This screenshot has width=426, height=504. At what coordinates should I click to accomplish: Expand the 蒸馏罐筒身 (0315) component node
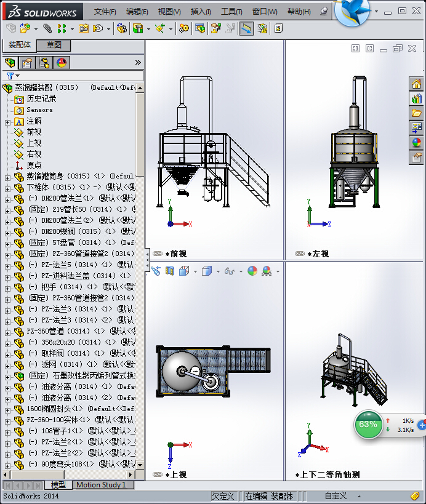pos(8,178)
